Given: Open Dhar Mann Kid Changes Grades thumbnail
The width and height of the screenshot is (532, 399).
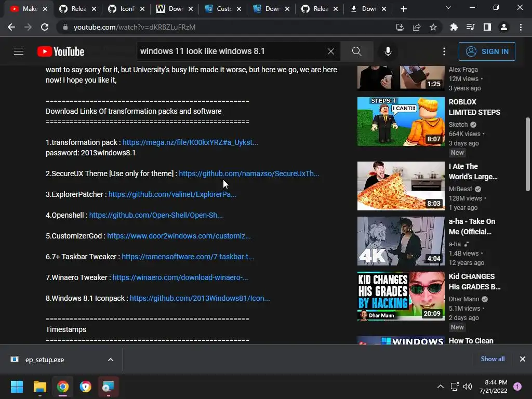Looking at the screenshot, I should [x=401, y=296].
